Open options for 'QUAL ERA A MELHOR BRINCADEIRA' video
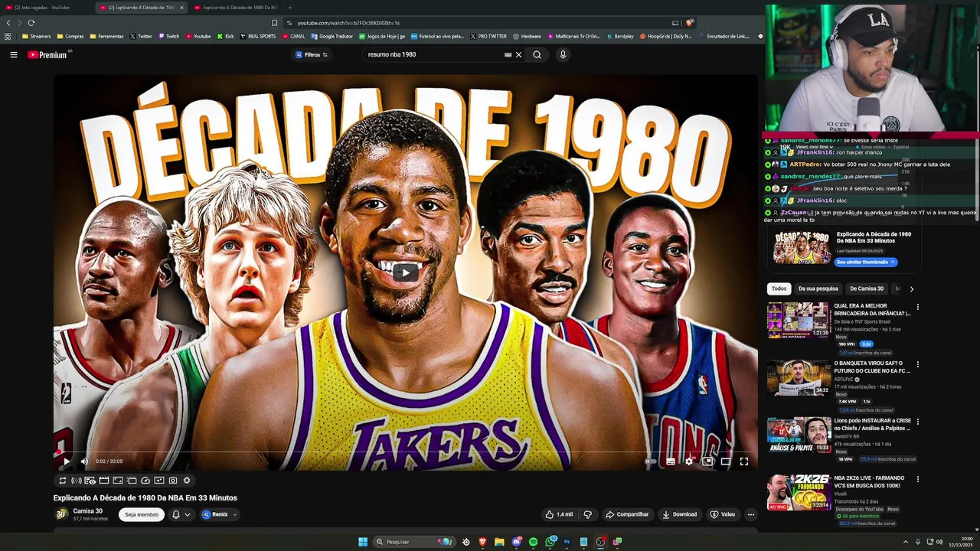Image resolution: width=980 pixels, height=551 pixels. click(x=917, y=307)
